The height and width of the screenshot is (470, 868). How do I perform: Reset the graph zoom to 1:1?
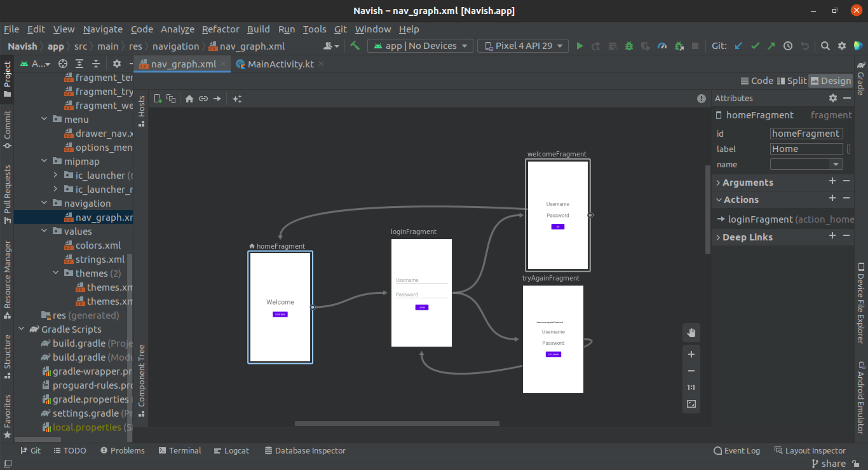click(691, 387)
